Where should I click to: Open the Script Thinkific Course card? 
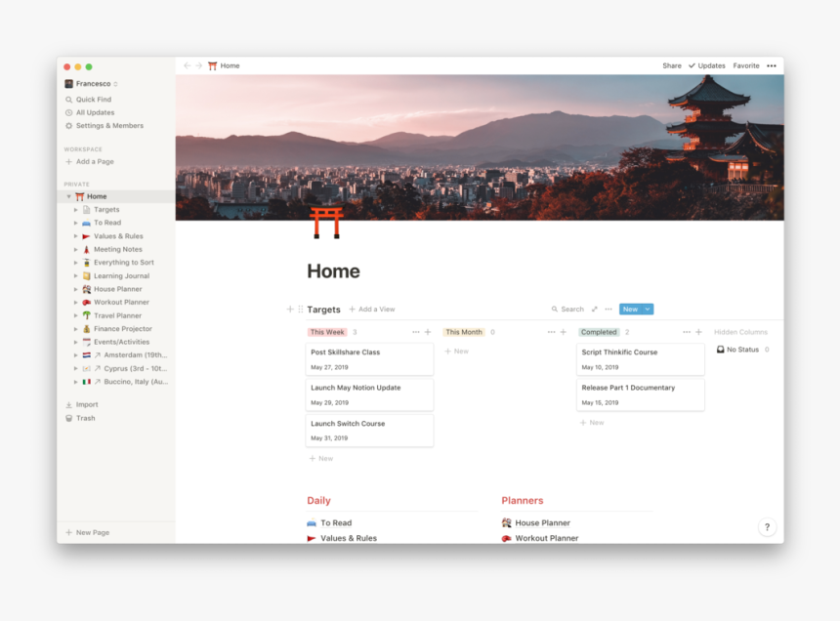point(640,359)
